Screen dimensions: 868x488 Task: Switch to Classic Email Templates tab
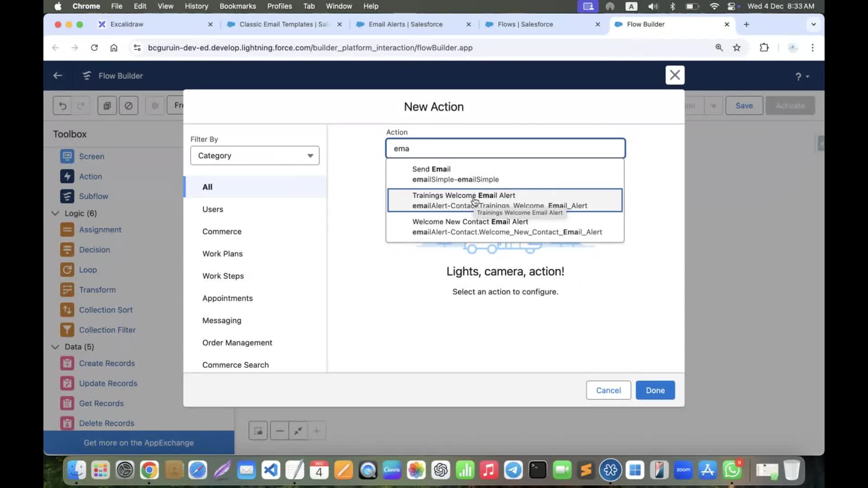click(x=285, y=24)
